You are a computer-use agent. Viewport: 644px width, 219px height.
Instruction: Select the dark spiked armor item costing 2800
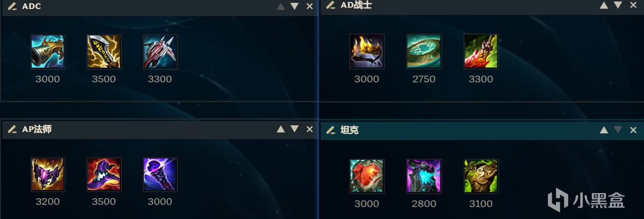click(424, 176)
